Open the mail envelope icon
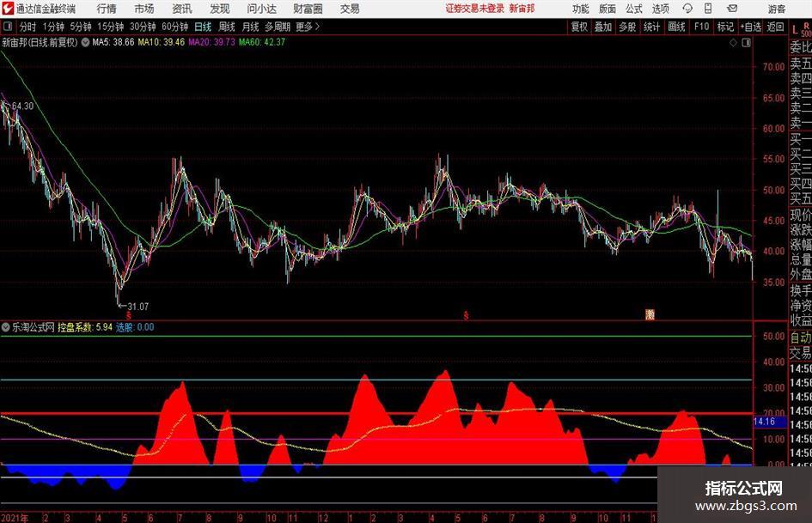812x523 pixels. click(x=732, y=9)
